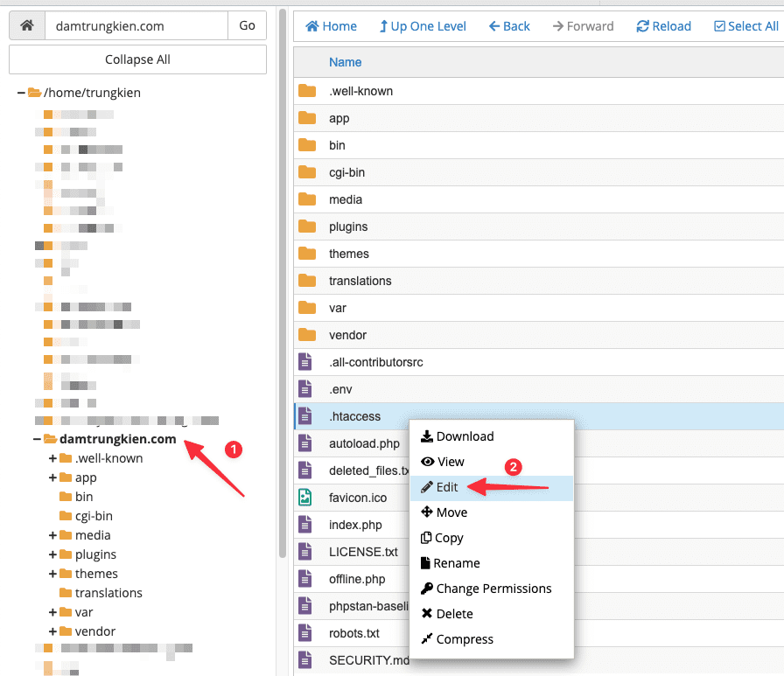Toggle Select All in the toolbar
Screen dimensions: 784x676
[x=745, y=26]
